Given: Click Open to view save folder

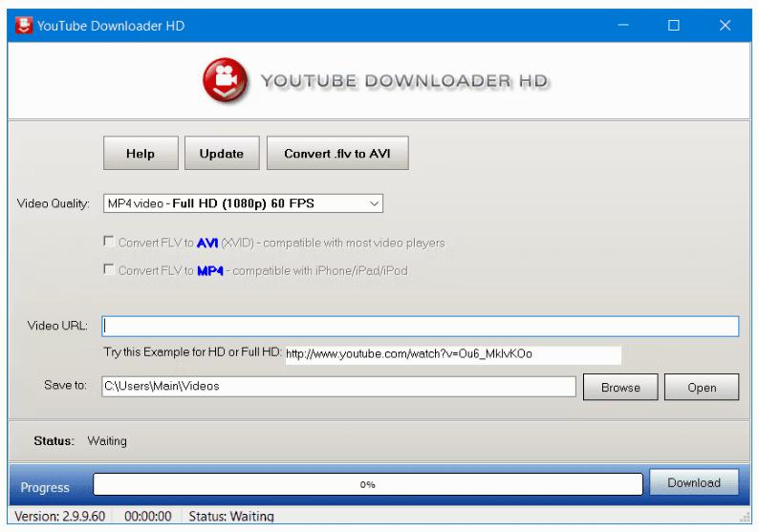Looking at the screenshot, I should pos(702,388).
